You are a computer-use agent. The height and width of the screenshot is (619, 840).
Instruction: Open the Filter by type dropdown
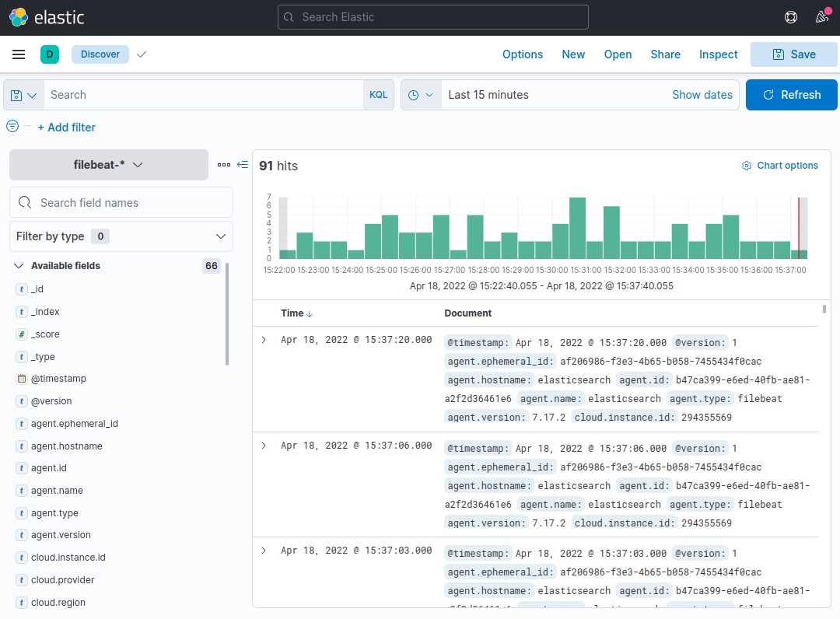click(121, 236)
